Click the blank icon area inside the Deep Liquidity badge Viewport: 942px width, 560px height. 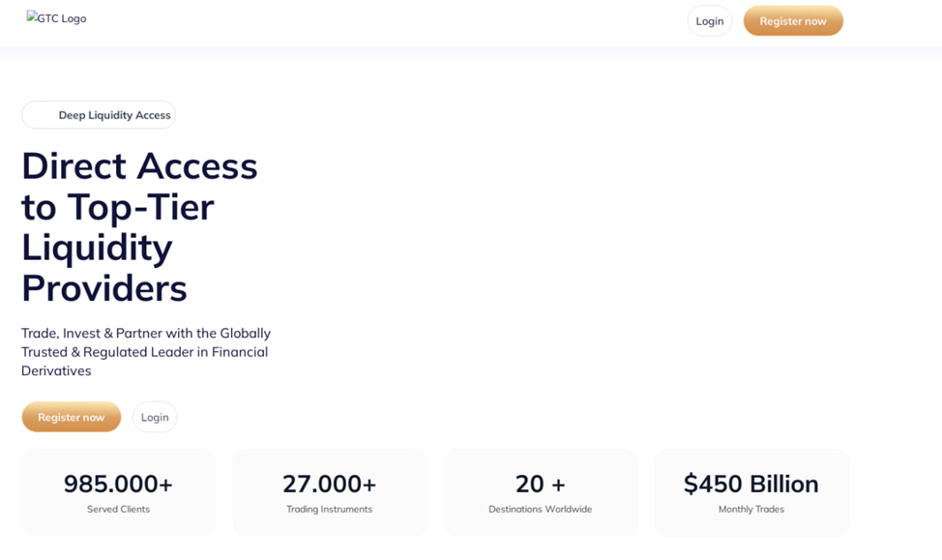(41, 115)
